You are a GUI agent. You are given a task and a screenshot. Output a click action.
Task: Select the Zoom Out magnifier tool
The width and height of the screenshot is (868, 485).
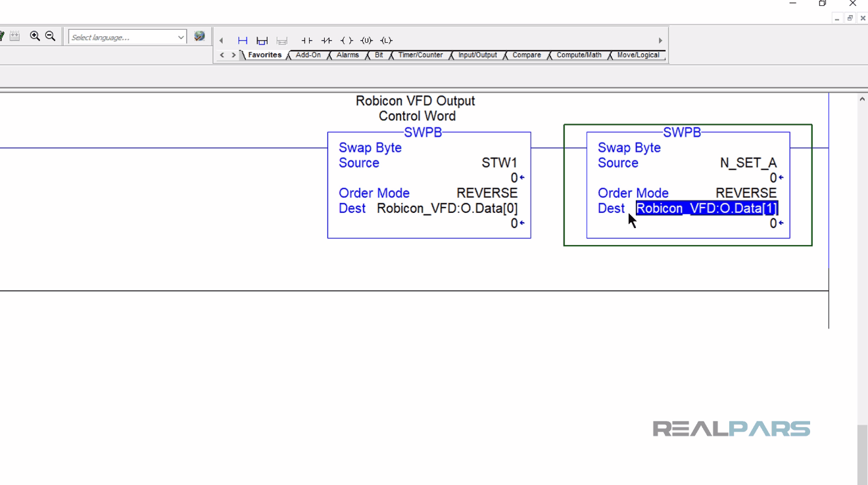pyautogui.click(x=50, y=36)
